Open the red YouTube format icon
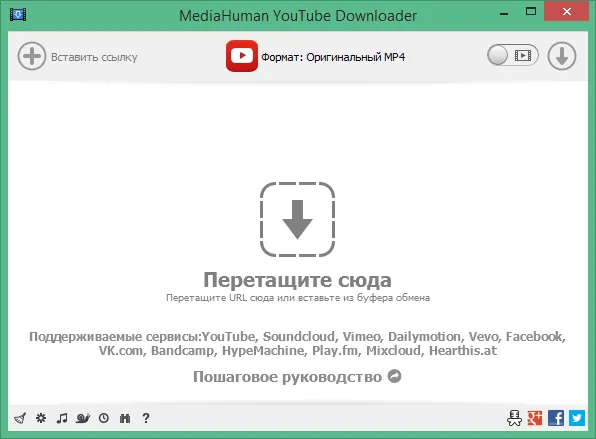The image size is (596, 439). [242, 56]
